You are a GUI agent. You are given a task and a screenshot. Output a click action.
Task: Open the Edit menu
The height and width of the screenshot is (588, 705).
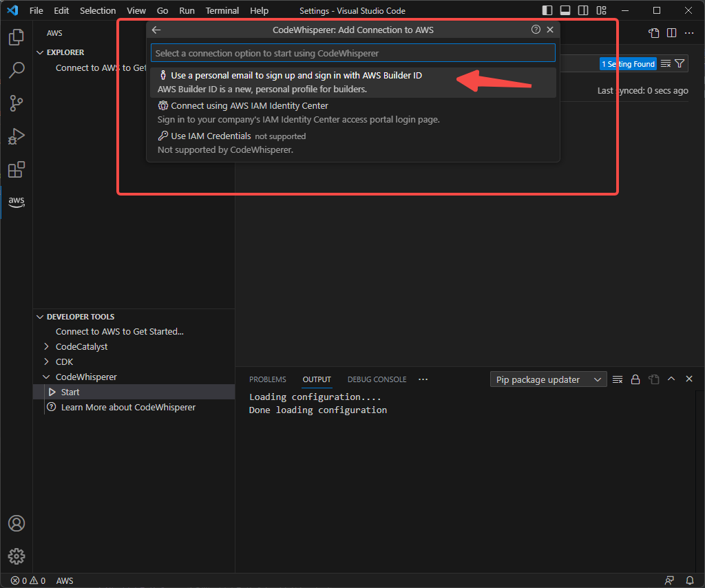coord(61,10)
